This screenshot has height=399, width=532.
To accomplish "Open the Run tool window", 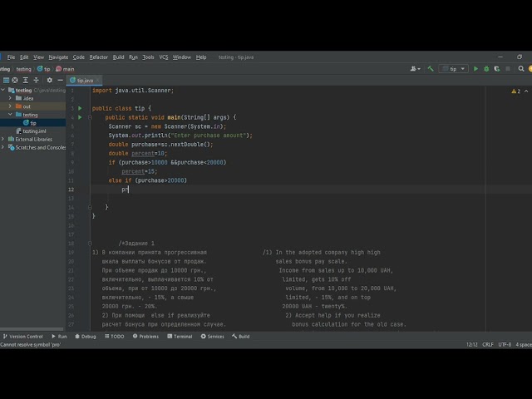I will 59,337.
